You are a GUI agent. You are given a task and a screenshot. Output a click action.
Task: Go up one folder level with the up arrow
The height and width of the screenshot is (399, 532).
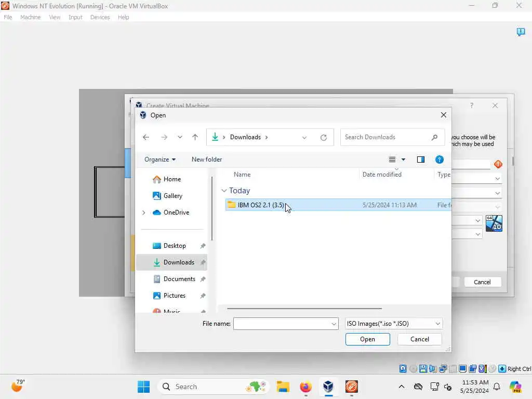tap(195, 137)
